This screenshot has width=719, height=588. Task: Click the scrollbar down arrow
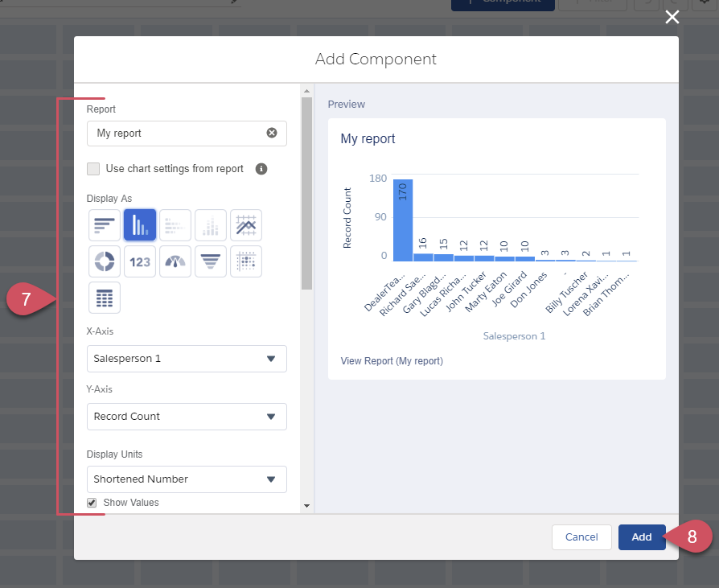click(x=306, y=506)
